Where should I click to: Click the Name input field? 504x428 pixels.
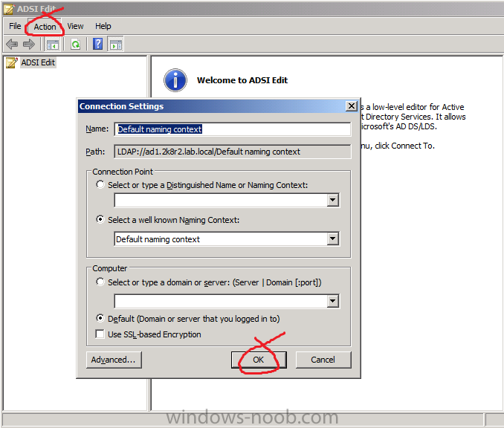pyautogui.click(x=233, y=129)
